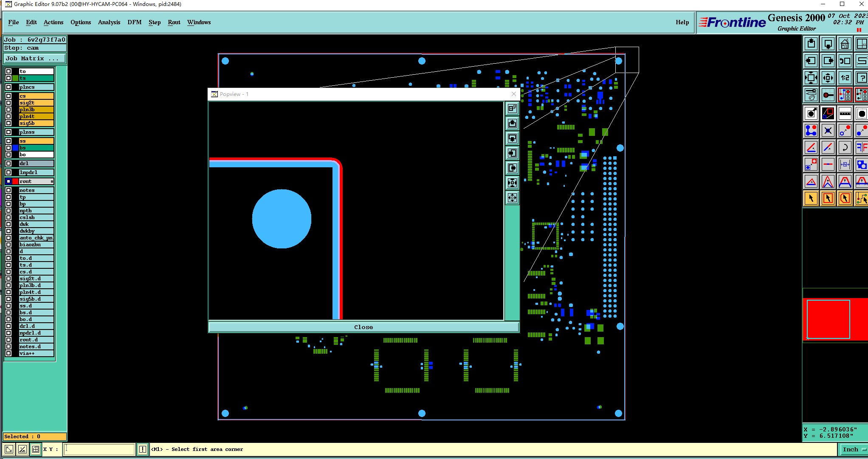The image size is (868, 459).
Task: Click the zoom area popview icon
Action: pos(828,113)
